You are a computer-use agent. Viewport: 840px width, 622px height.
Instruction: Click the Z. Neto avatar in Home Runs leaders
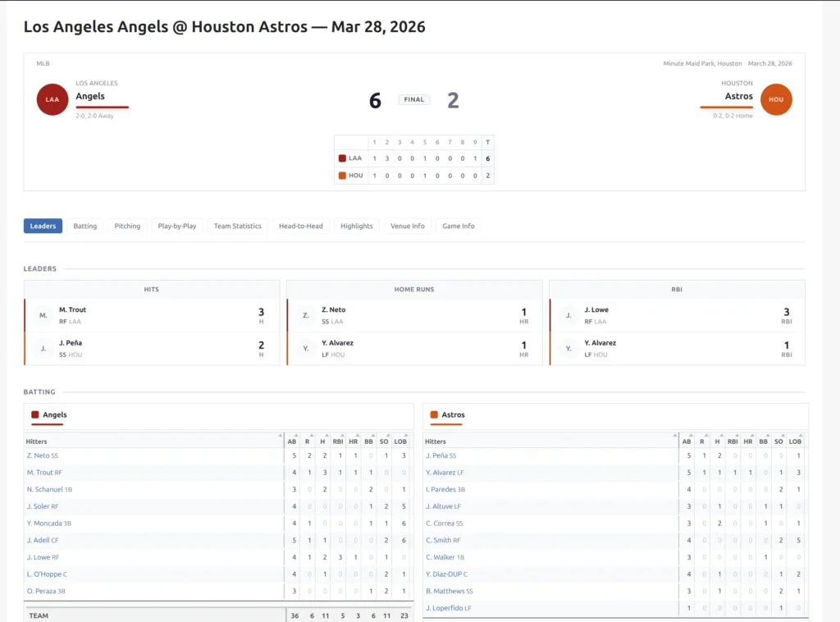[306, 316]
